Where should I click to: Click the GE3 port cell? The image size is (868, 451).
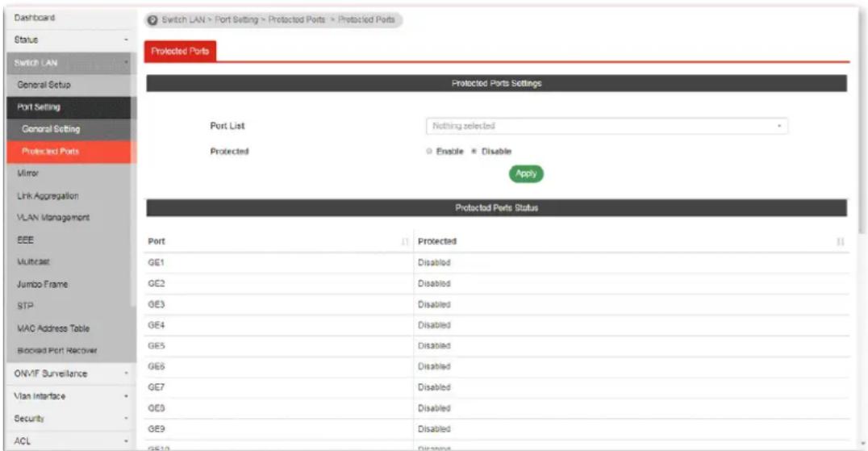point(278,305)
